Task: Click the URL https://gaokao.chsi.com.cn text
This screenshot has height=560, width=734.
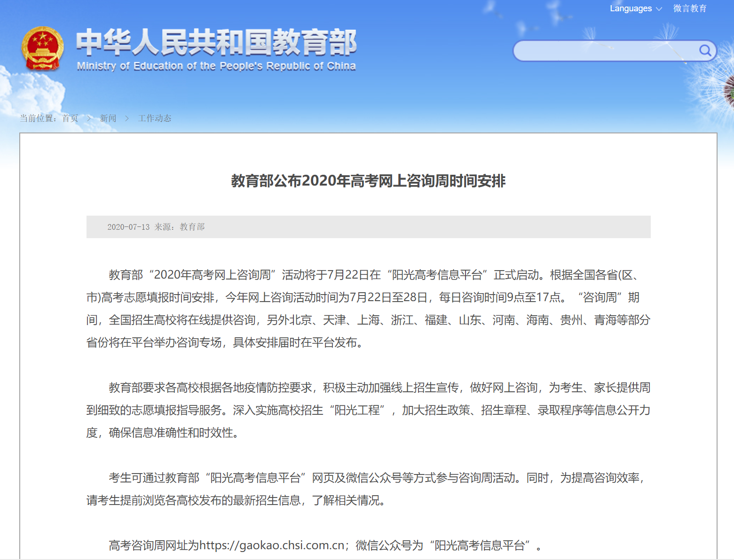Action: click(272, 545)
